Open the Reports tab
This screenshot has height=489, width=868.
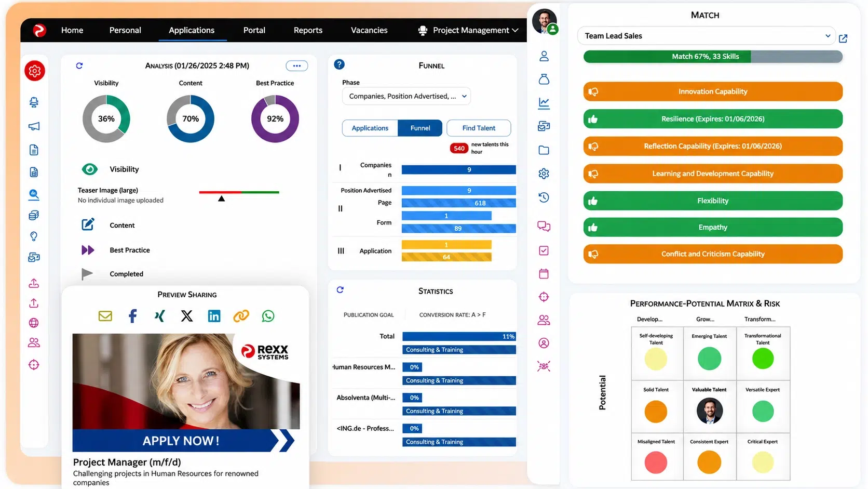[x=308, y=30]
